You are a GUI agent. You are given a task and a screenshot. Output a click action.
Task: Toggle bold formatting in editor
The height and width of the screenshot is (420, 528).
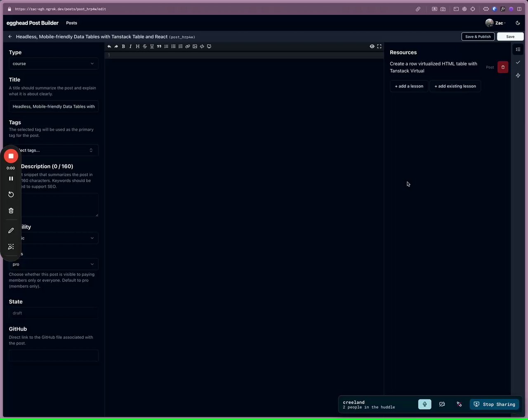coord(123,47)
